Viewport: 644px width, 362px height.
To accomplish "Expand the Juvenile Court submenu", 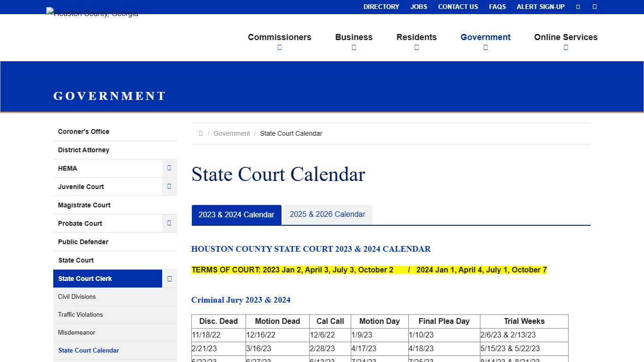I will 169,186.
